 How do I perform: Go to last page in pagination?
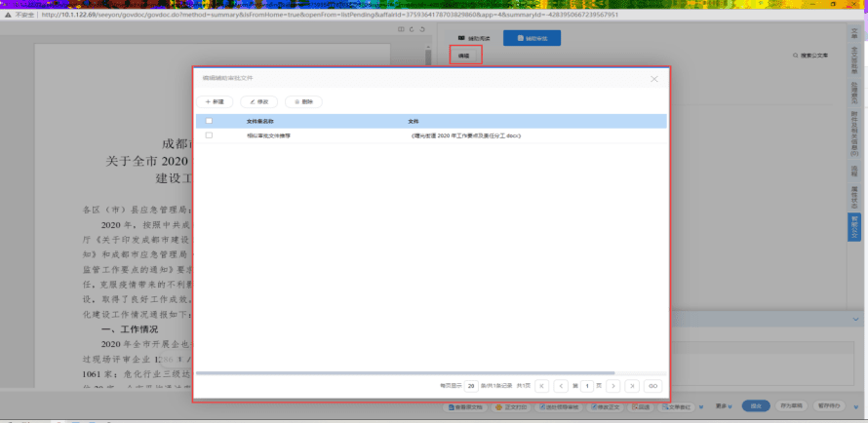(x=632, y=386)
